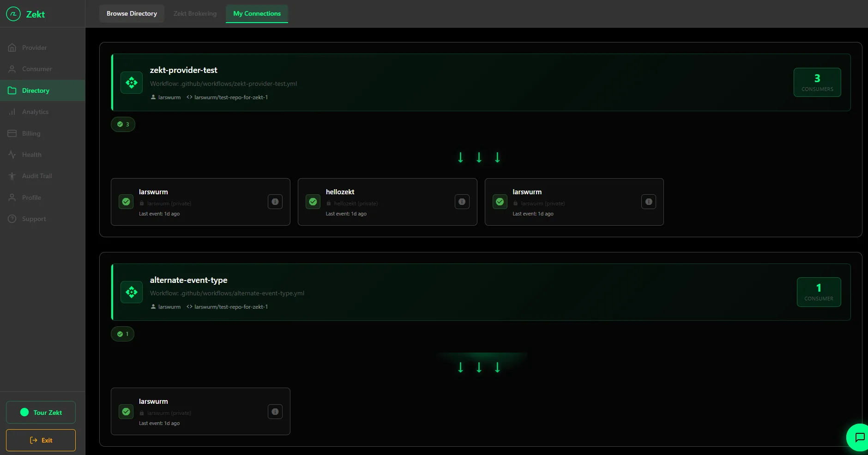Open larswurm/test-repo-for-zekt-1 link under zekt-provider-test
The width and height of the screenshot is (868, 455).
230,97
